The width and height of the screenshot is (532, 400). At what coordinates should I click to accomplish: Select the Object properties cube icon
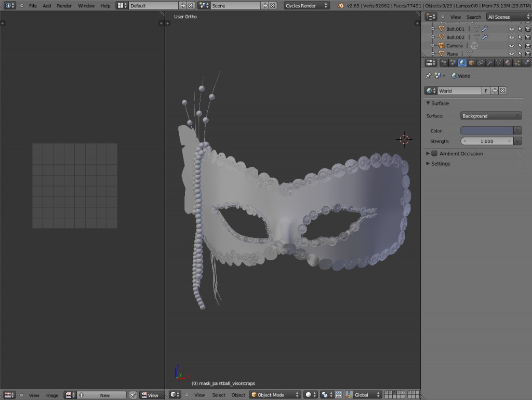tap(471, 63)
